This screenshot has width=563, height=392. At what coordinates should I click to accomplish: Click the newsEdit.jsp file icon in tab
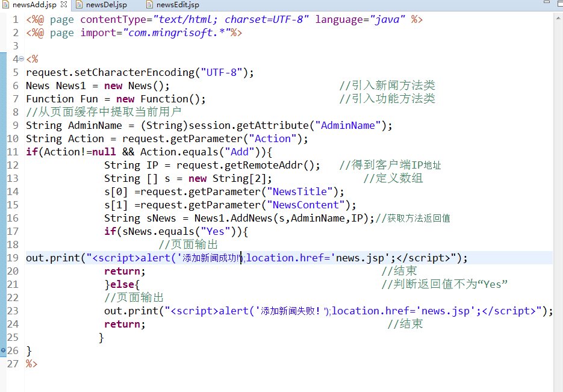point(149,5)
